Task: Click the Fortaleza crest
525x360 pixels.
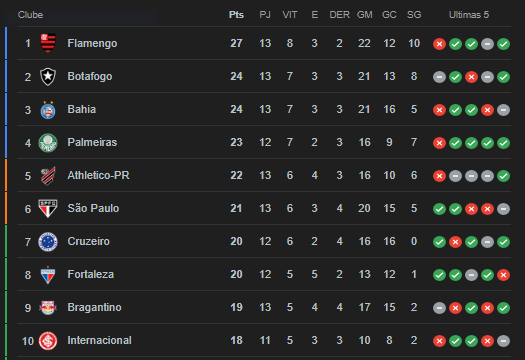Action: [x=48, y=275]
